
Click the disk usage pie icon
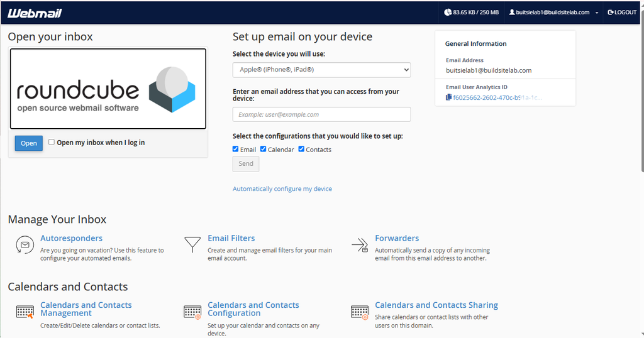point(448,13)
